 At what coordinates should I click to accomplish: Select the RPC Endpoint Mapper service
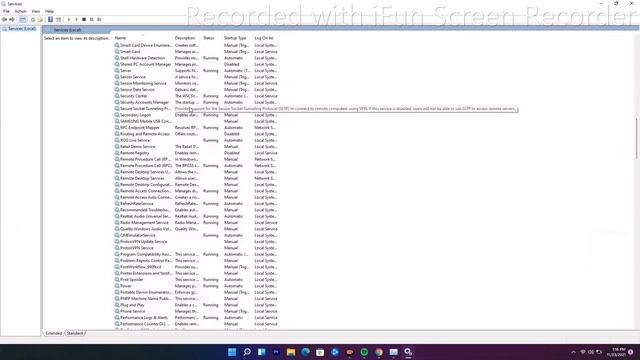click(x=196, y=128)
